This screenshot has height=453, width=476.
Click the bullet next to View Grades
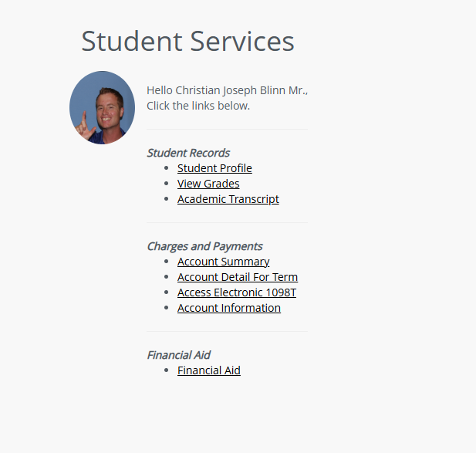click(167, 184)
